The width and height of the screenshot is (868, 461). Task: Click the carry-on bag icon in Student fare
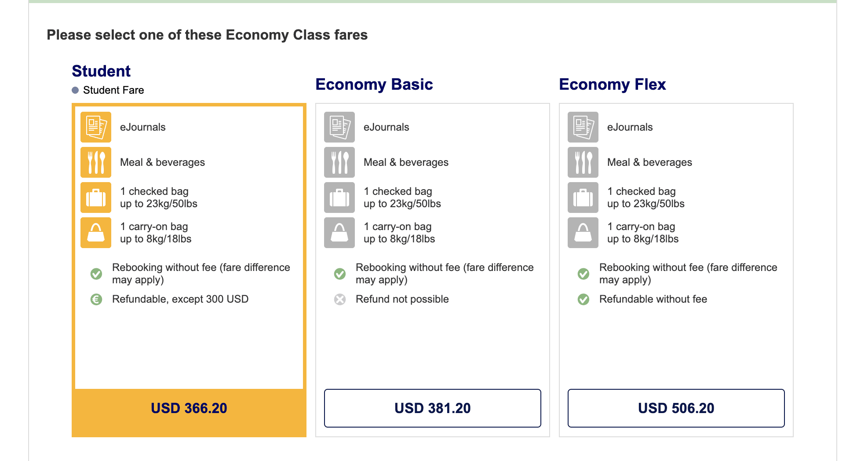click(x=95, y=233)
